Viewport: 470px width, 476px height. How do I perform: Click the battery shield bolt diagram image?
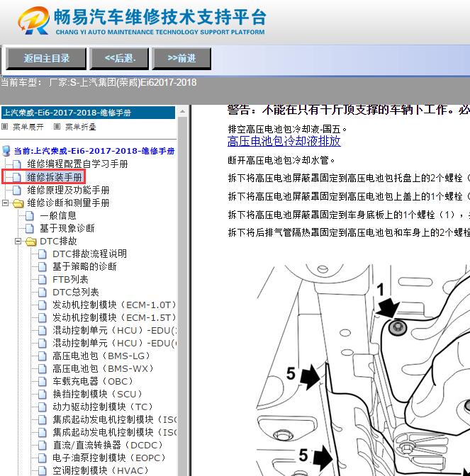(362, 370)
